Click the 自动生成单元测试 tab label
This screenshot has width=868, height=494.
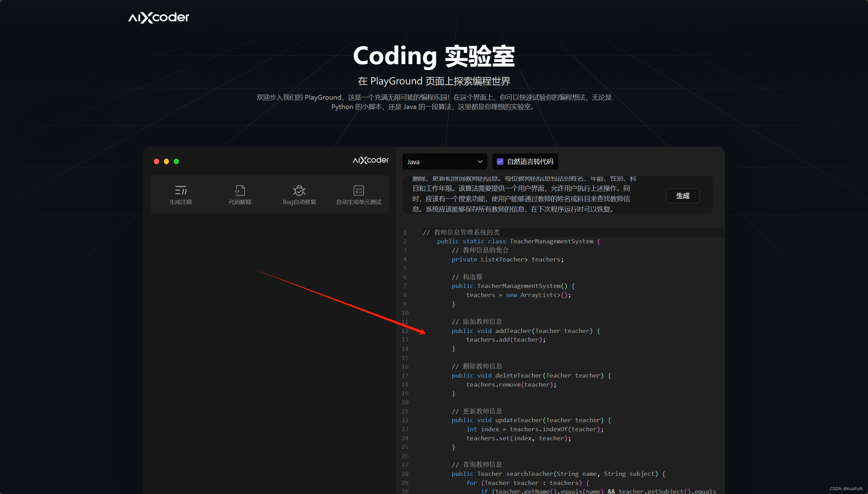(359, 202)
